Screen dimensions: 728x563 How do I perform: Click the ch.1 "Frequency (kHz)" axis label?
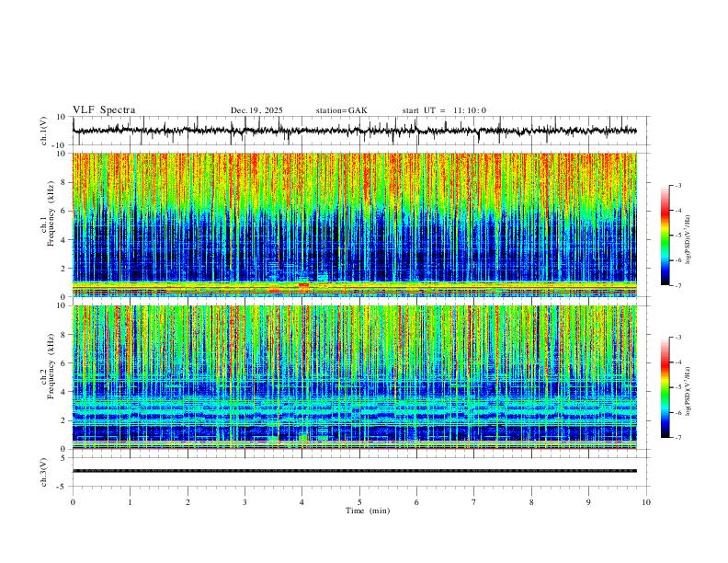(x=51, y=213)
